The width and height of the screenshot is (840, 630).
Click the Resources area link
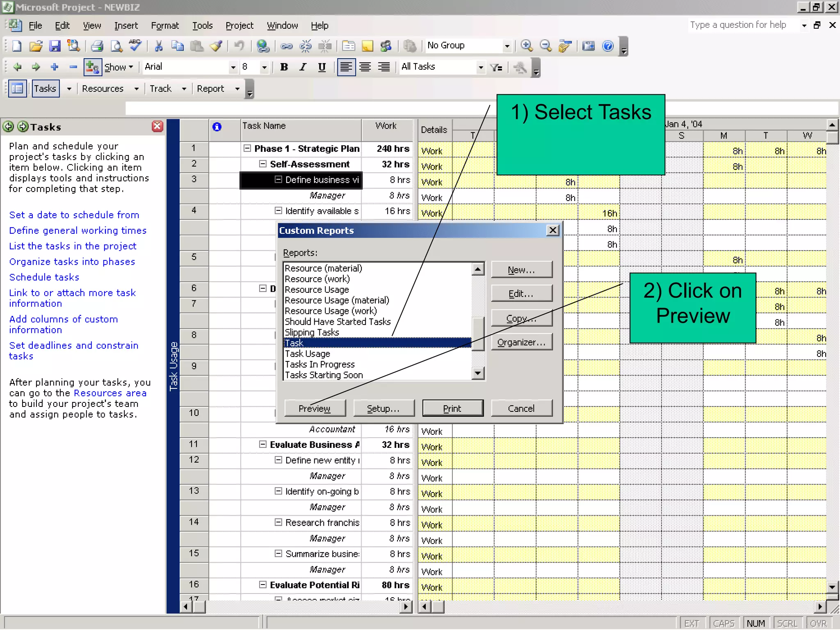tap(110, 393)
